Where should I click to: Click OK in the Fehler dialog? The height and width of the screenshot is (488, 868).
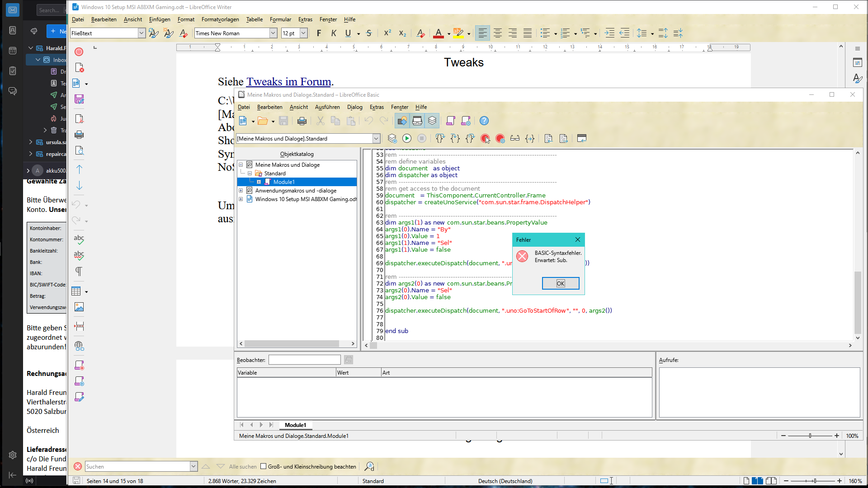pyautogui.click(x=561, y=283)
